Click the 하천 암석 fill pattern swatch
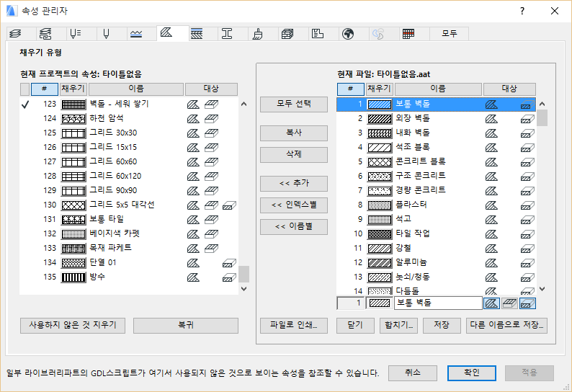The image size is (572, 392). pos(73,119)
